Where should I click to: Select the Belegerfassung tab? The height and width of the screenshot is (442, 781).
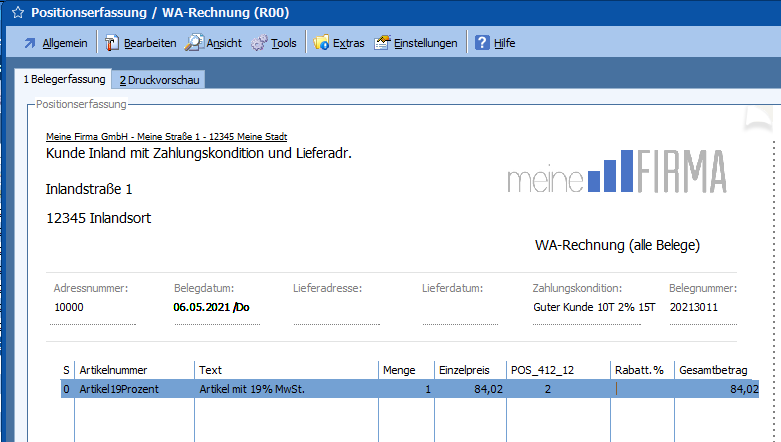[x=64, y=79]
